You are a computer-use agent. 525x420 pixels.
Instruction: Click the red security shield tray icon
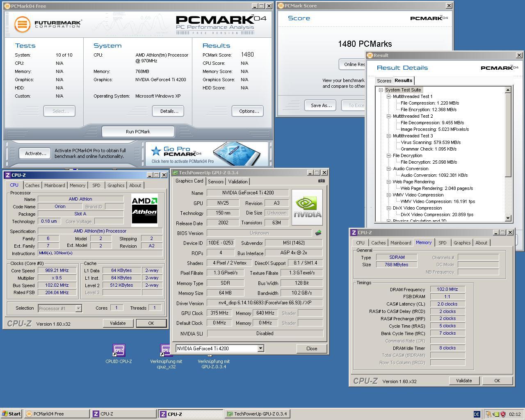point(503,414)
